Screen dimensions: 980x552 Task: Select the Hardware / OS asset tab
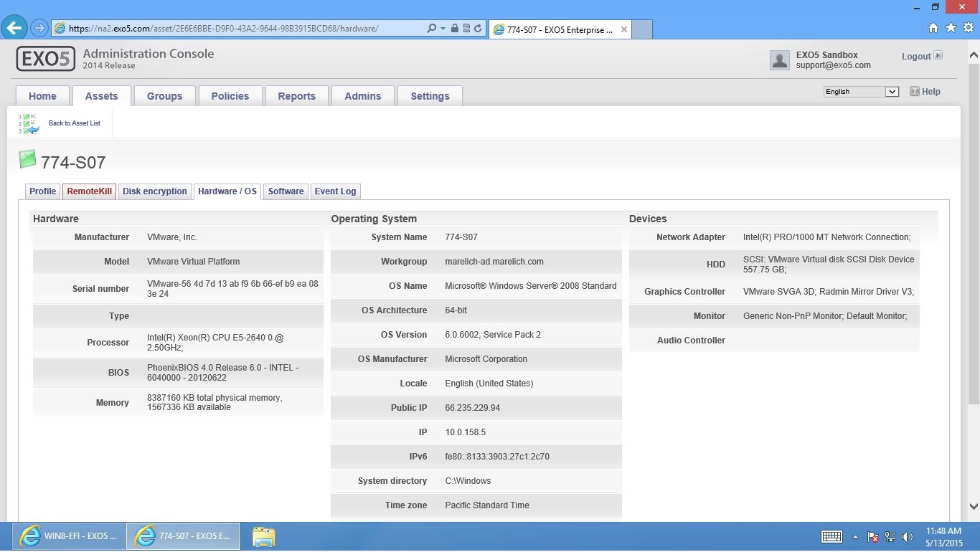[x=227, y=191]
